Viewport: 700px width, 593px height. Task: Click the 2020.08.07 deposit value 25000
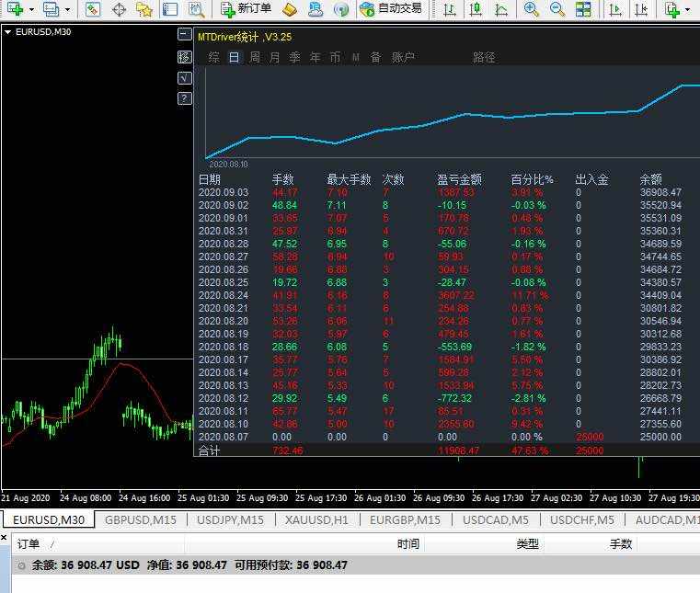590,437
